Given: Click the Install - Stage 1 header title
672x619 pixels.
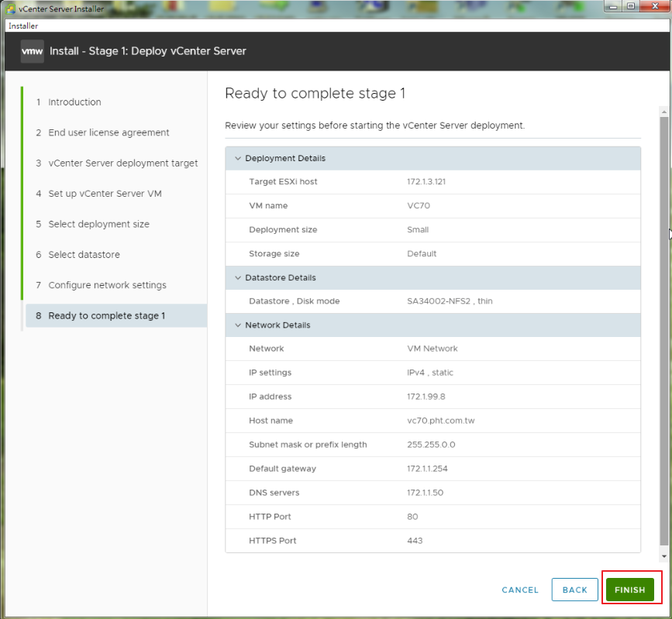Looking at the screenshot, I should tap(148, 51).
